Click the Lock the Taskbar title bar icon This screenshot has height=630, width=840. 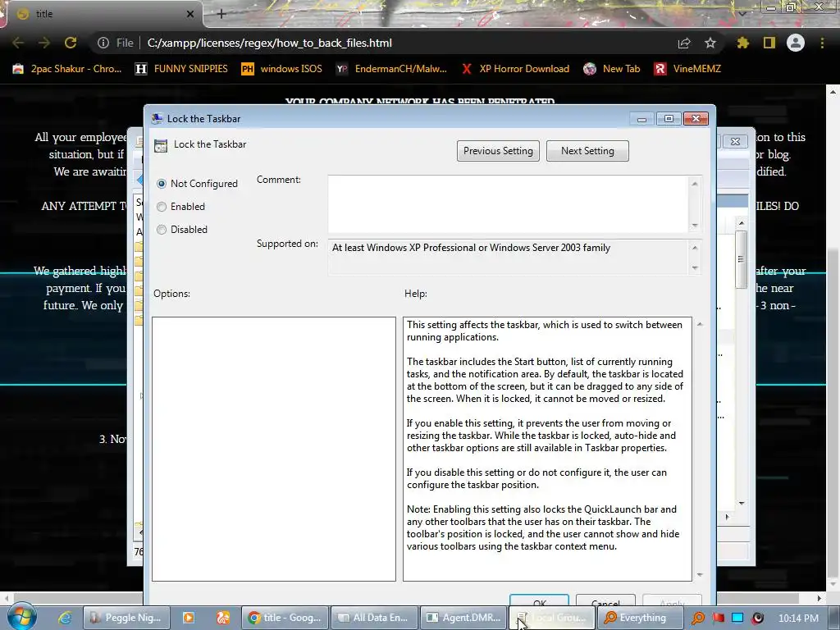(157, 119)
